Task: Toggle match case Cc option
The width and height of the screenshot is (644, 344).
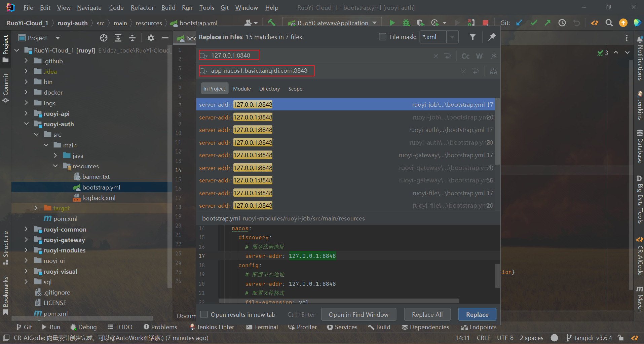Action: tap(465, 56)
